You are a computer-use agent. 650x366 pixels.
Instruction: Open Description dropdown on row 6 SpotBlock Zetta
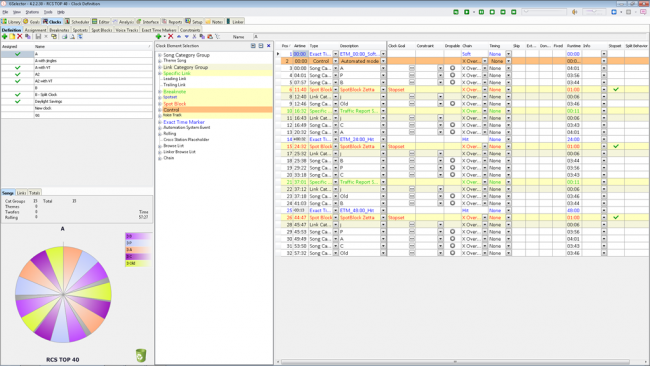pos(383,90)
